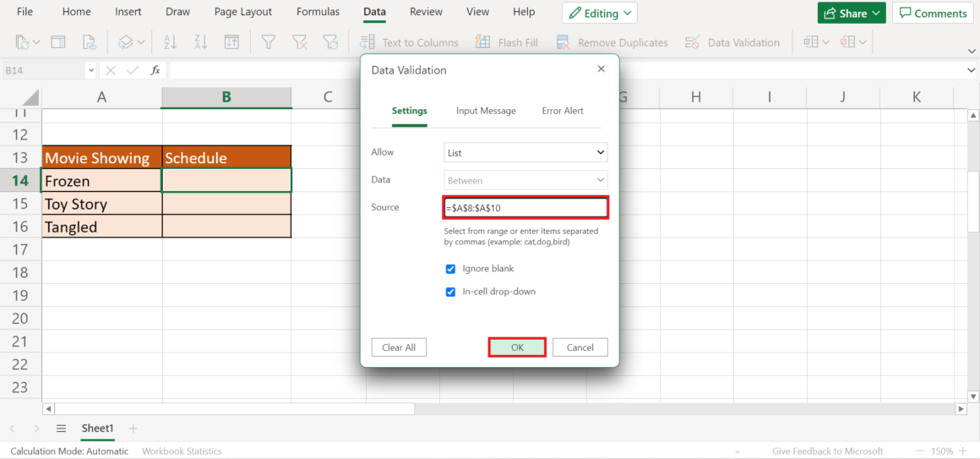Click the Clear Filter icon
Viewport: 980px width, 459px height.
(299, 42)
